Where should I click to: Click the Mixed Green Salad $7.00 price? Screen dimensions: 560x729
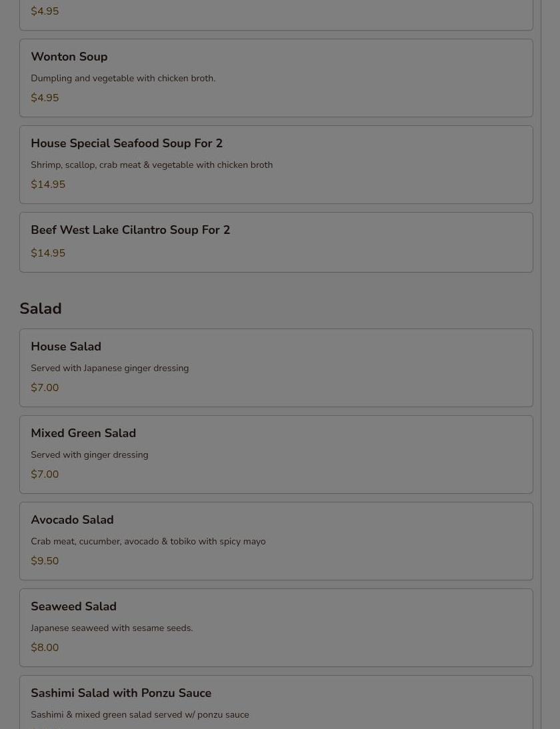click(45, 474)
